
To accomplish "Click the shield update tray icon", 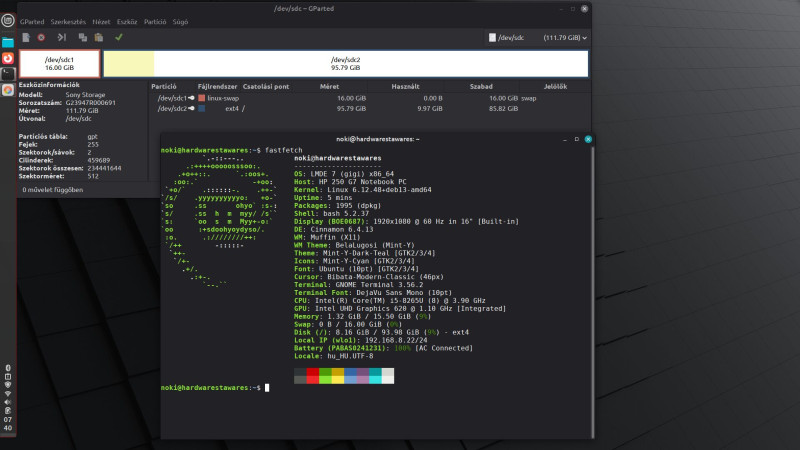I will pos(8,385).
